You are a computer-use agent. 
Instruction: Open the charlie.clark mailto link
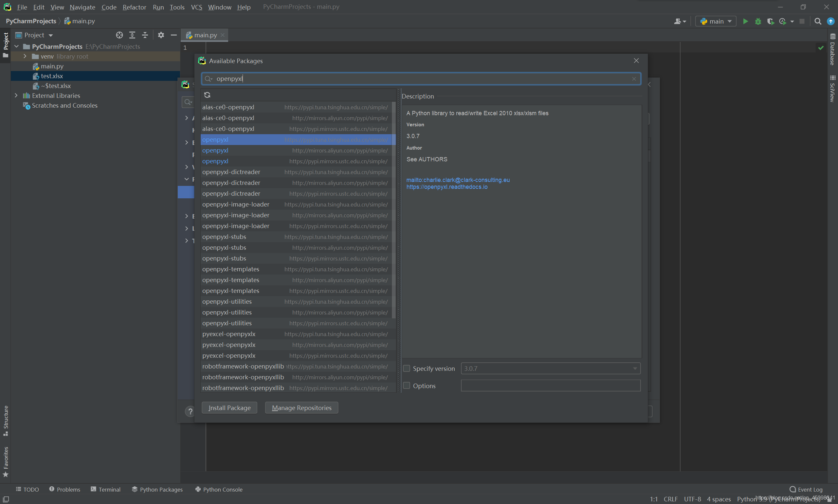458,180
